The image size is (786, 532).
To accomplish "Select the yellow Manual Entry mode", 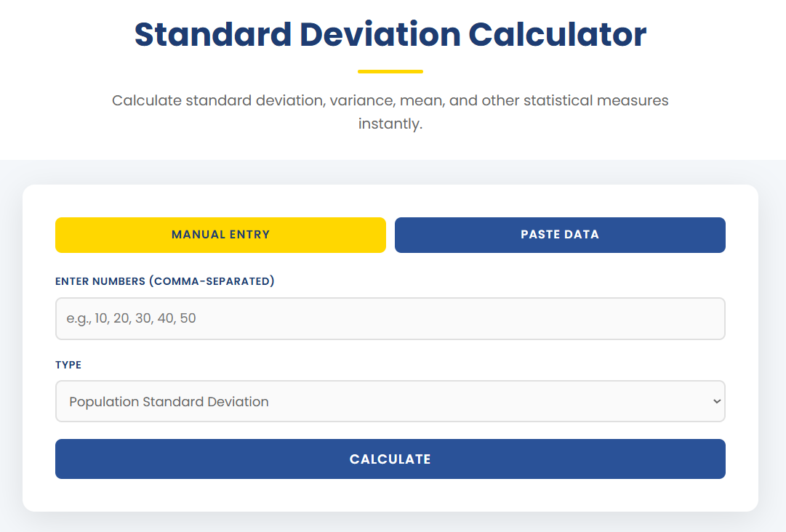I will (220, 235).
